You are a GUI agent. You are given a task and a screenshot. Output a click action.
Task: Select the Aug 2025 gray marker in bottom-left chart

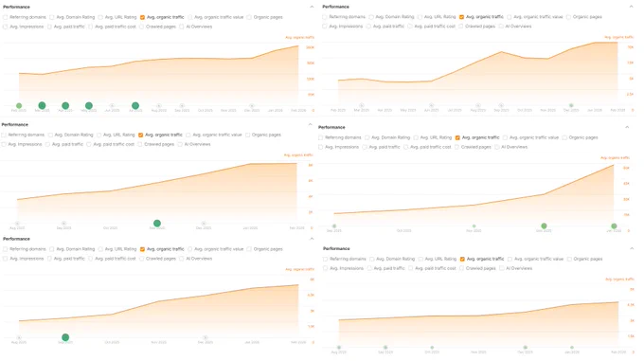tap(19, 337)
